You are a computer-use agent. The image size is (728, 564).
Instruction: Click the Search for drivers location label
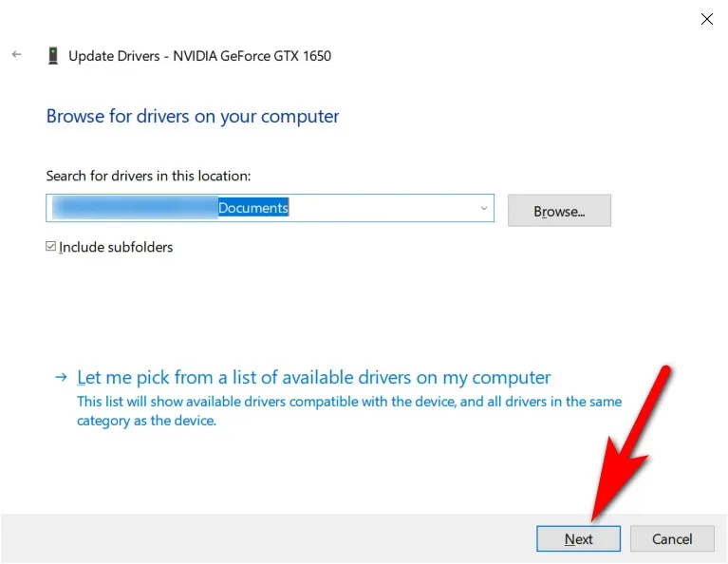point(148,176)
